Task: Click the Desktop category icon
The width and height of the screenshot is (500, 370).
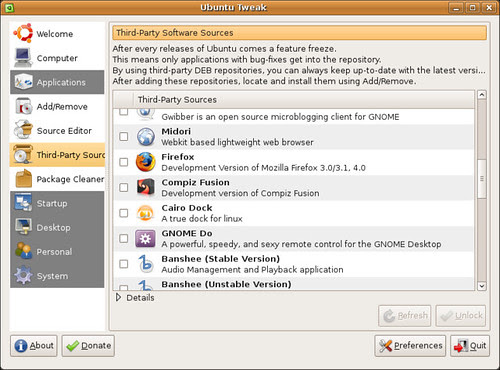Action: click(23, 227)
